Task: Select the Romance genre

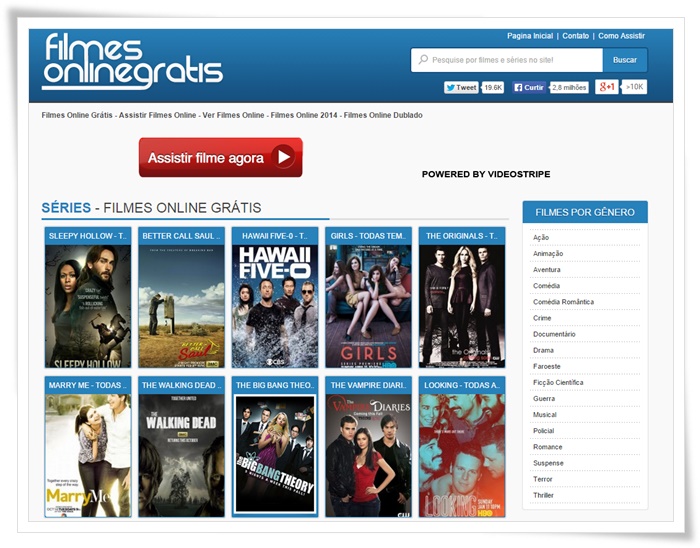Action: tap(547, 447)
